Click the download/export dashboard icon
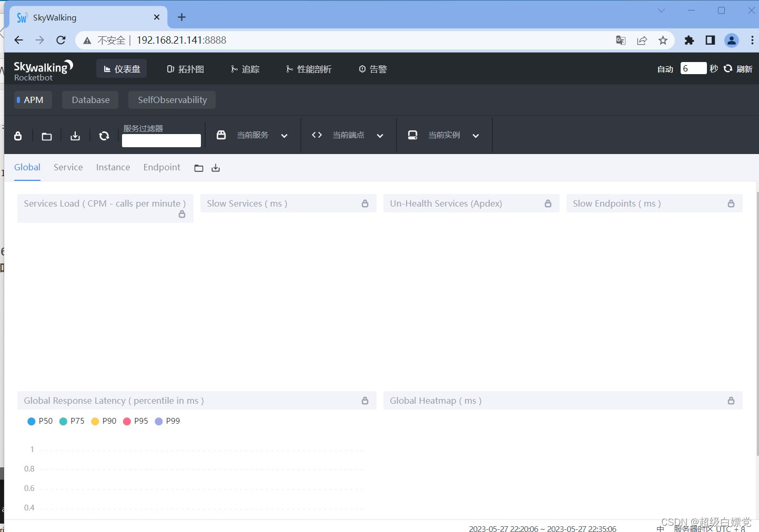This screenshot has height=532, width=759. click(75, 135)
